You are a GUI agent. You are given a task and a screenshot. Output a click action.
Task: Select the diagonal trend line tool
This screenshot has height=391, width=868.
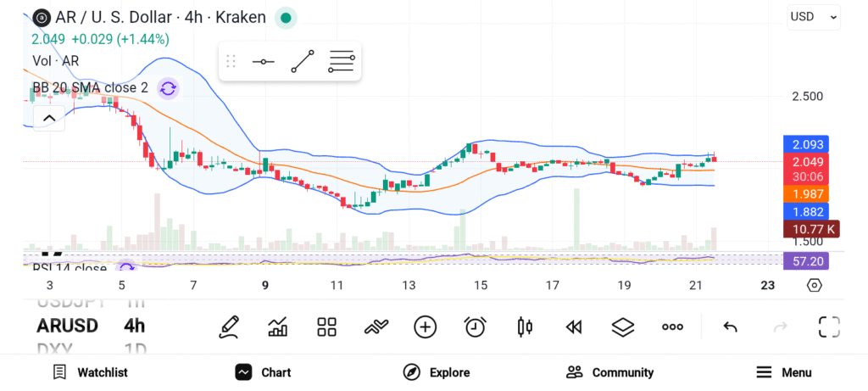[302, 62]
